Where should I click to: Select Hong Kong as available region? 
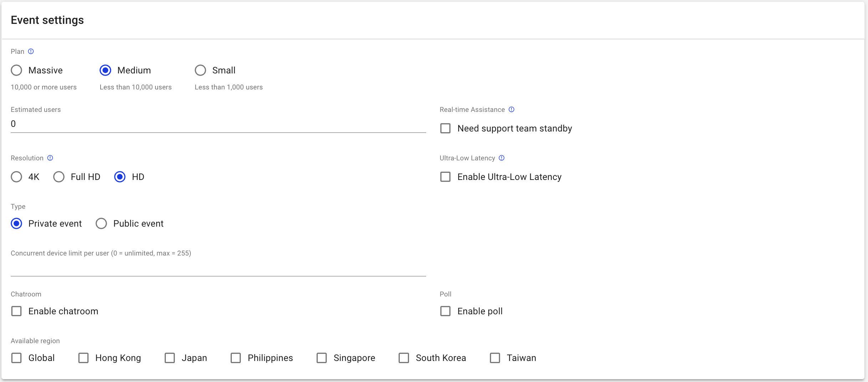coord(83,358)
